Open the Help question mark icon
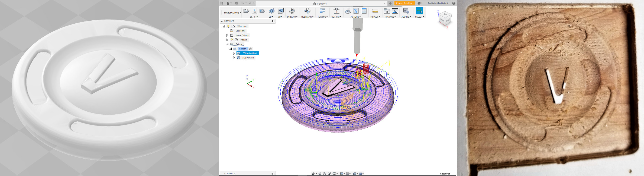The height and width of the screenshot is (176, 644). coord(454,3)
